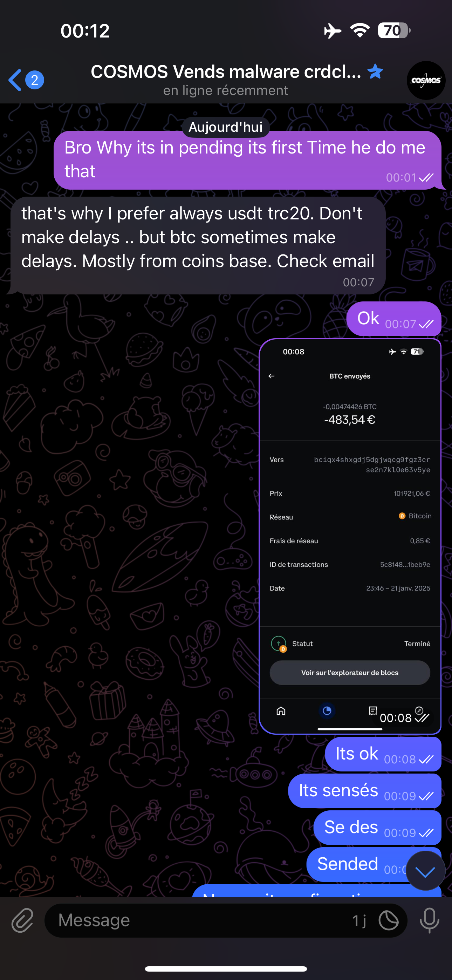Tap the 'en ligne récemment' status text

tap(226, 90)
